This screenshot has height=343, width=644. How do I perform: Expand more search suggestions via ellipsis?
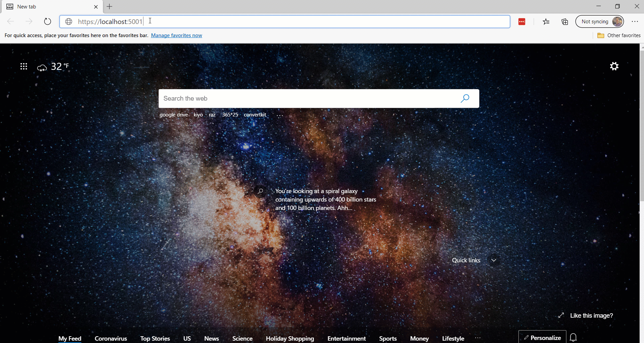click(279, 116)
